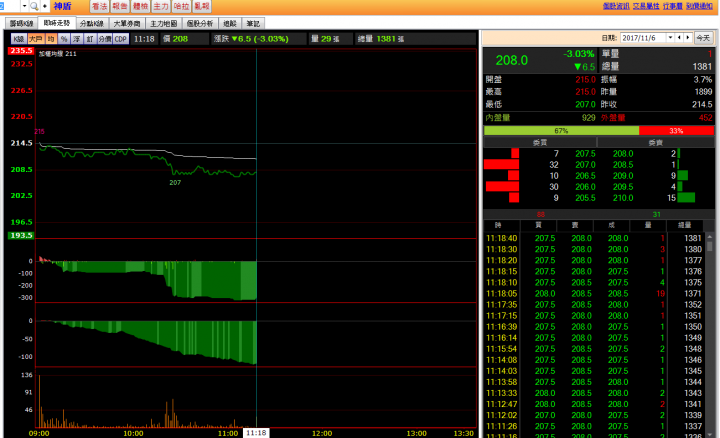Click scroll up arrow of trade list
Image resolution: width=720 pixels, height=438 pixels.
[710, 237]
